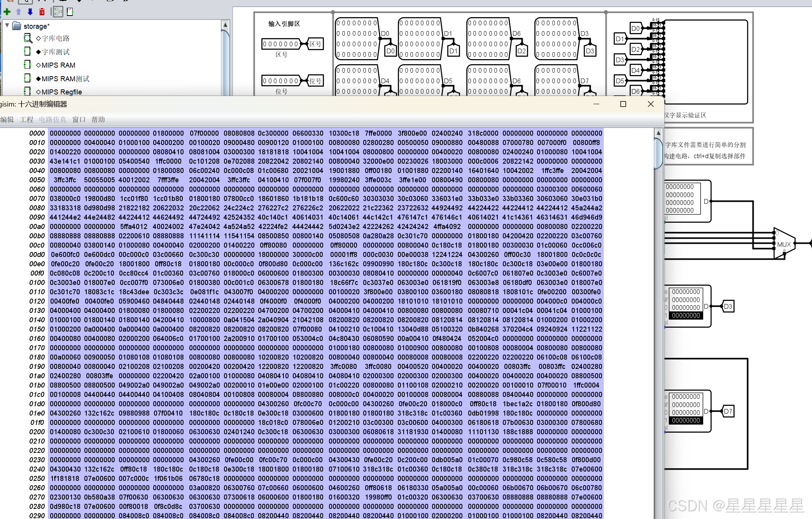Click the magnifier icon beside 字库电路
The height and width of the screenshot is (519, 812).
pos(28,38)
